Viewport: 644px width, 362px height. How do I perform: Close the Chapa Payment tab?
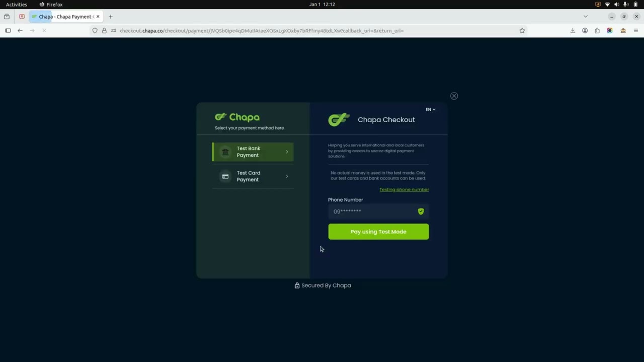(98, 17)
